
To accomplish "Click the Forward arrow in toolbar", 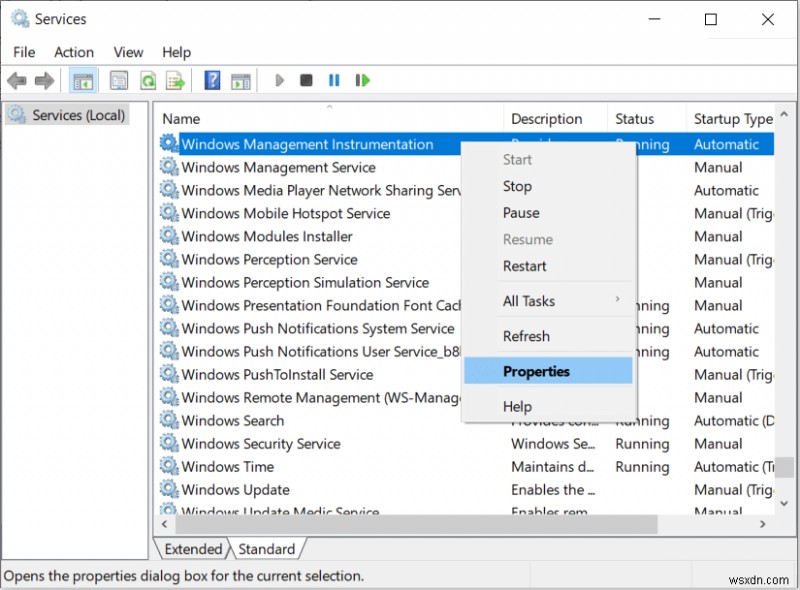I will point(44,80).
